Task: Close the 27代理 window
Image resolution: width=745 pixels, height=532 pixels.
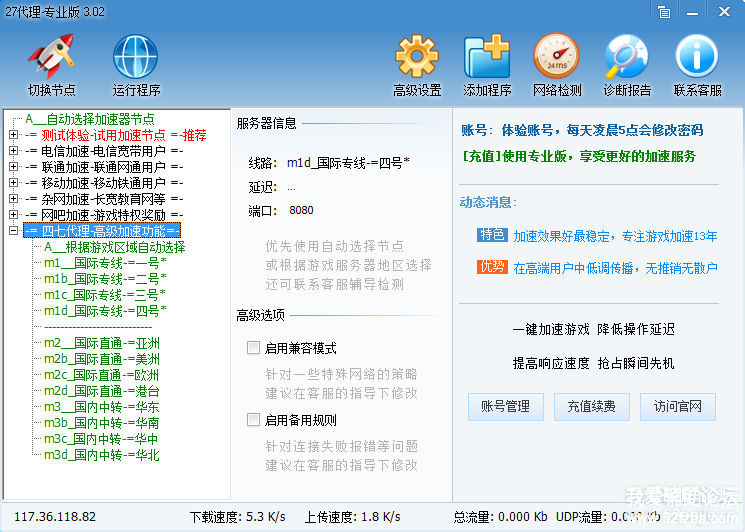Action: (x=724, y=12)
